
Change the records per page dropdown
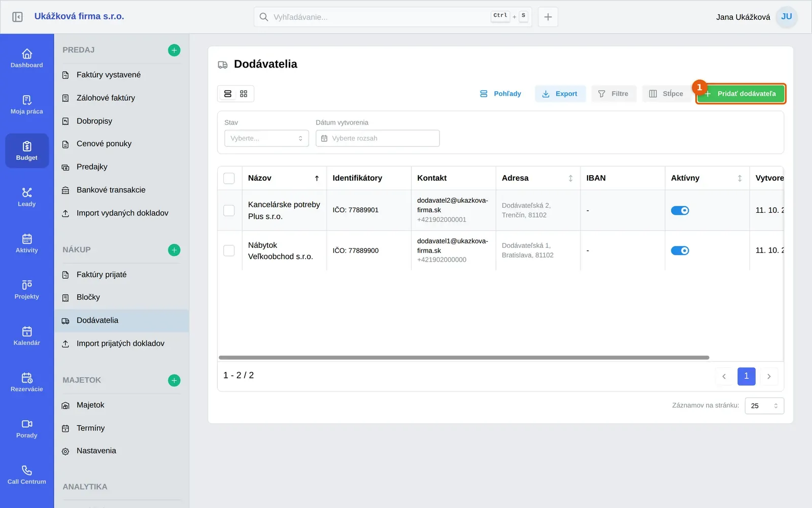(764, 406)
